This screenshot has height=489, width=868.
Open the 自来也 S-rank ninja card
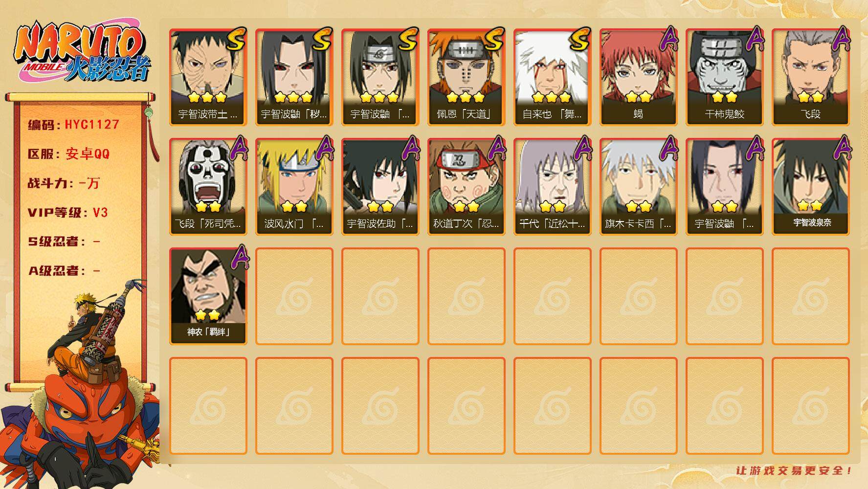click(552, 77)
